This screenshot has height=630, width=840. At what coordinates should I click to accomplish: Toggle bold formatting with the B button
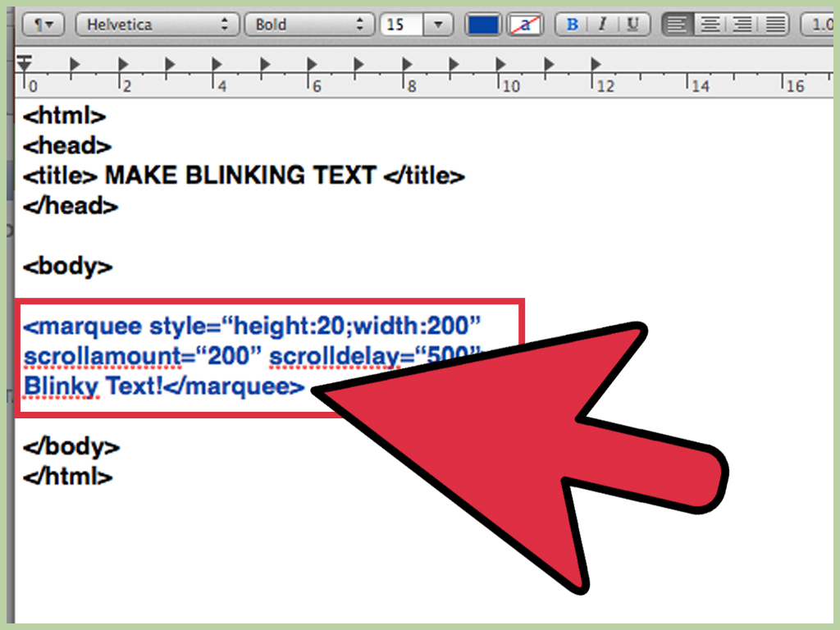point(572,24)
